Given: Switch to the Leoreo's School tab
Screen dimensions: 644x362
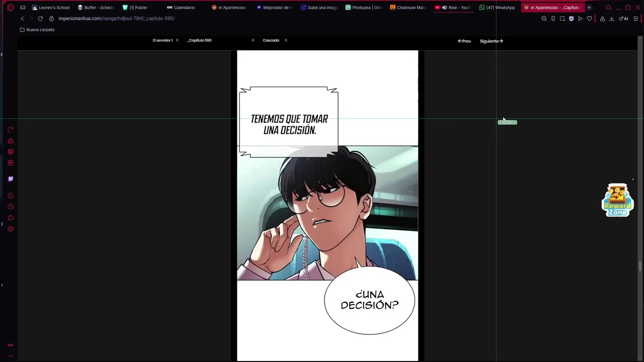Looking at the screenshot, I should pyautogui.click(x=51, y=8).
